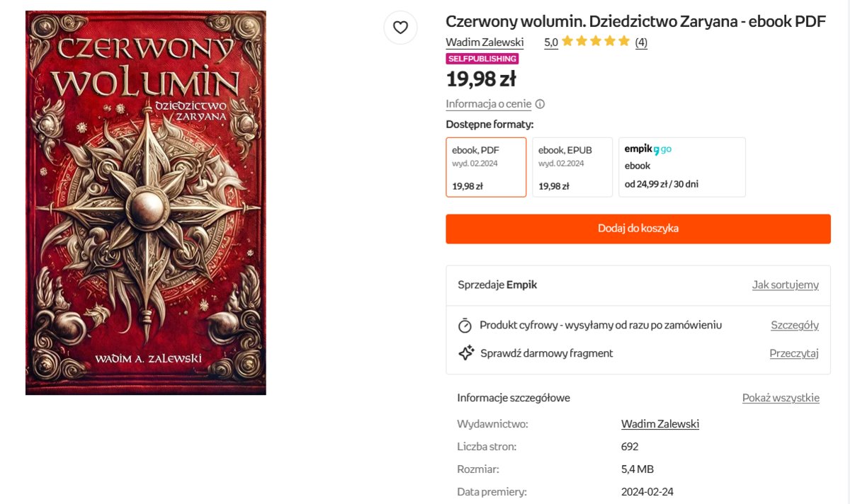This screenshot has height=504, width=850.
Task: Open the (4) reviews count link
Action: [641, 42]
